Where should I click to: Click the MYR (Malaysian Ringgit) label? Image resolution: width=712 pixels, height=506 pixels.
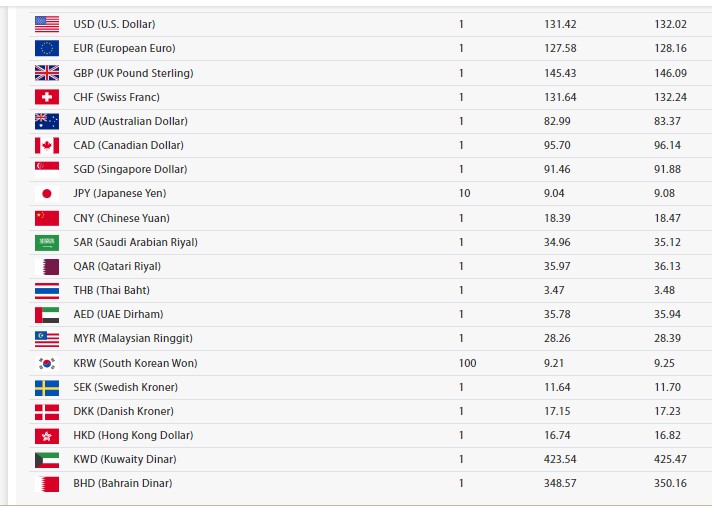pos(133,338)
